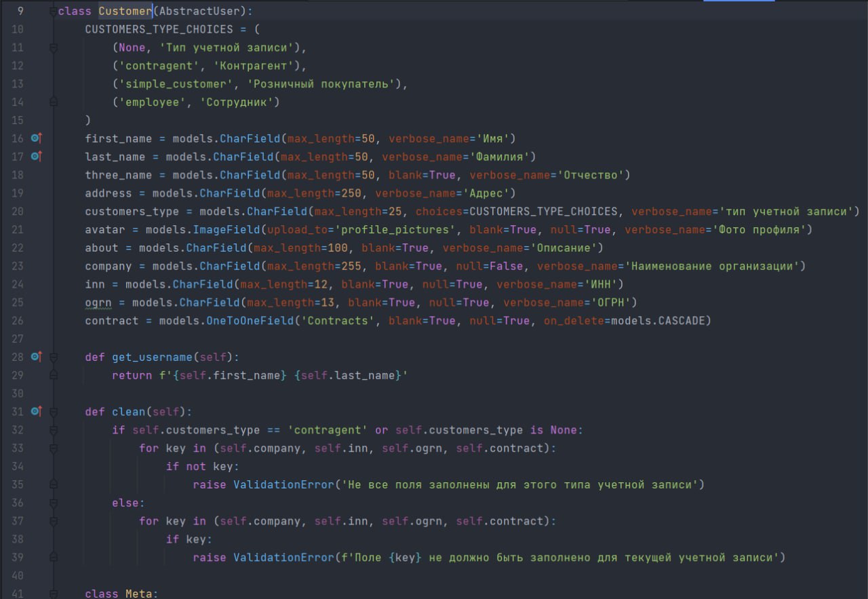Screen dimensions: 868x599
Task: Click the clean function name on line 31
Action: [129, 411]
